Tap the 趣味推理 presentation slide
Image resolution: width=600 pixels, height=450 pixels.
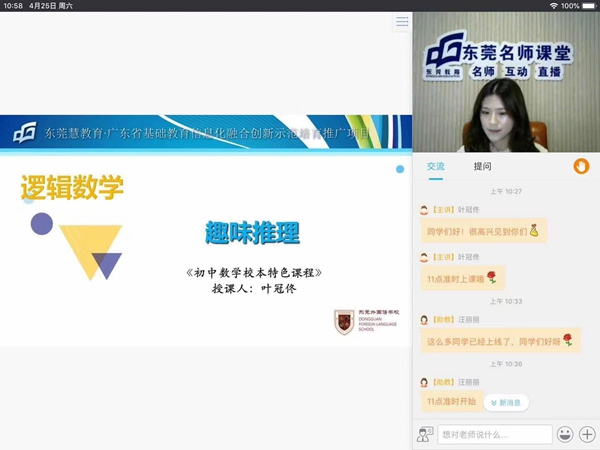coord(206,231)
